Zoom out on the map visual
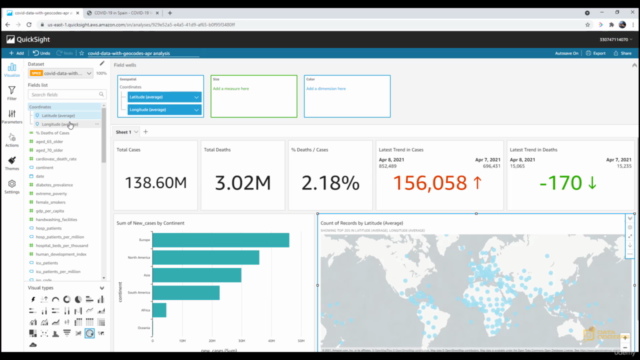The image size is (640, 360). (x=625, y=347)
